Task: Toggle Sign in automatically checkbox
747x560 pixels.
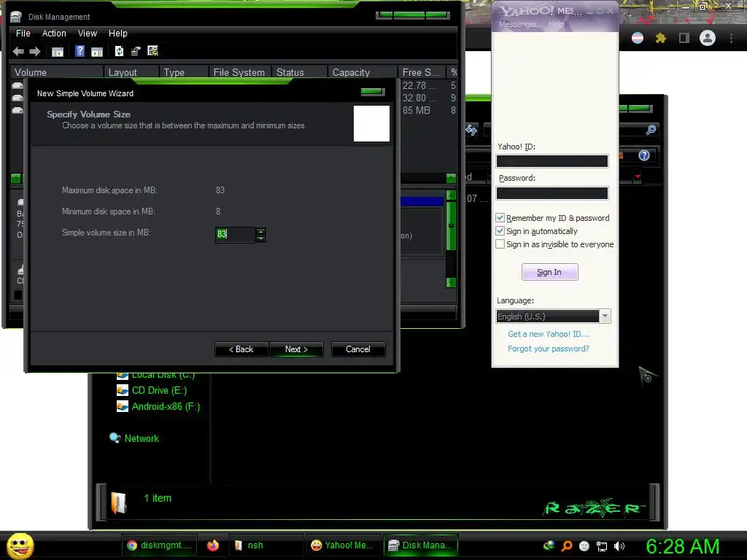Action: pos(500,231)
